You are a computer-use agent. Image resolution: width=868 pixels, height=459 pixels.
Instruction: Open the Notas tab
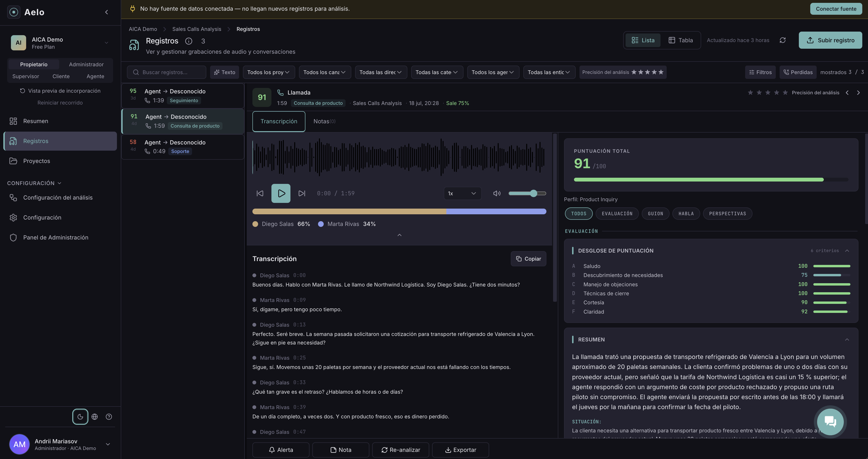[324, 121]
